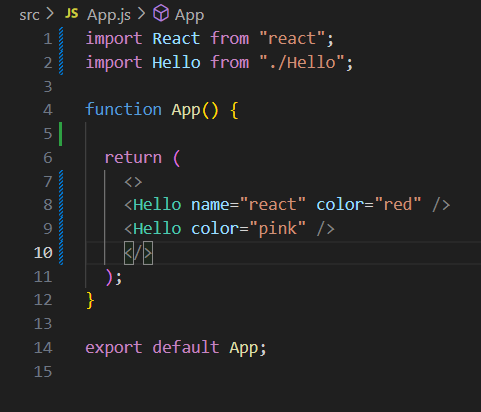Click the closing curly brace on line 12
This screenshot has width=481, height=412.
(x=90, y=301)
